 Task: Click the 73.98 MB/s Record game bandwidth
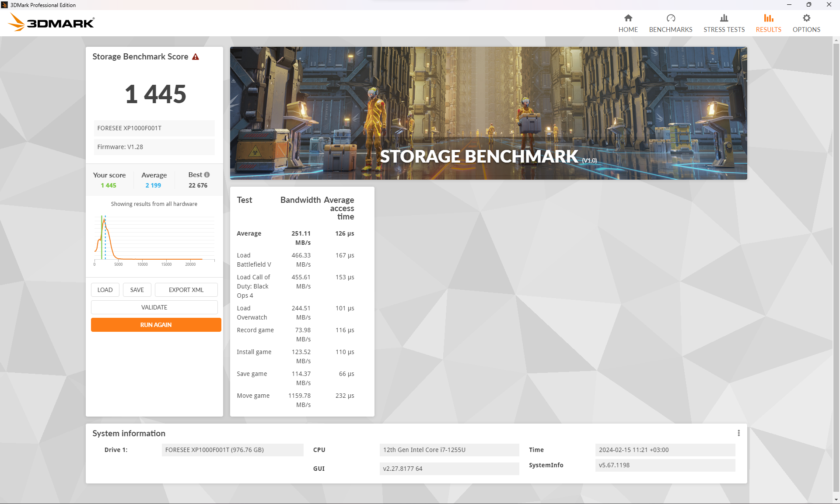click(303, 334)
